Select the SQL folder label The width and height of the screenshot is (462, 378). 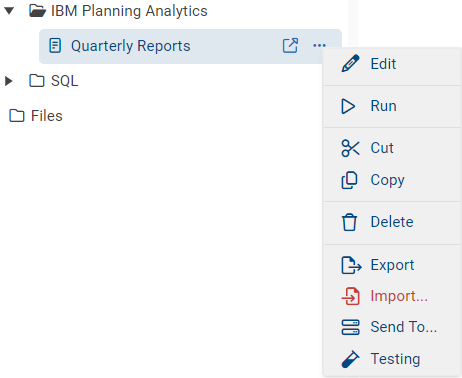(x=64, y=81)
